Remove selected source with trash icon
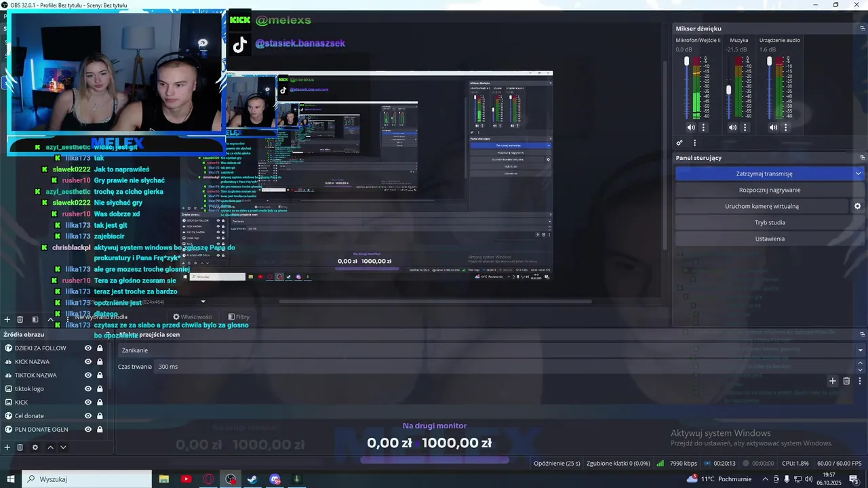 (20, 447)
